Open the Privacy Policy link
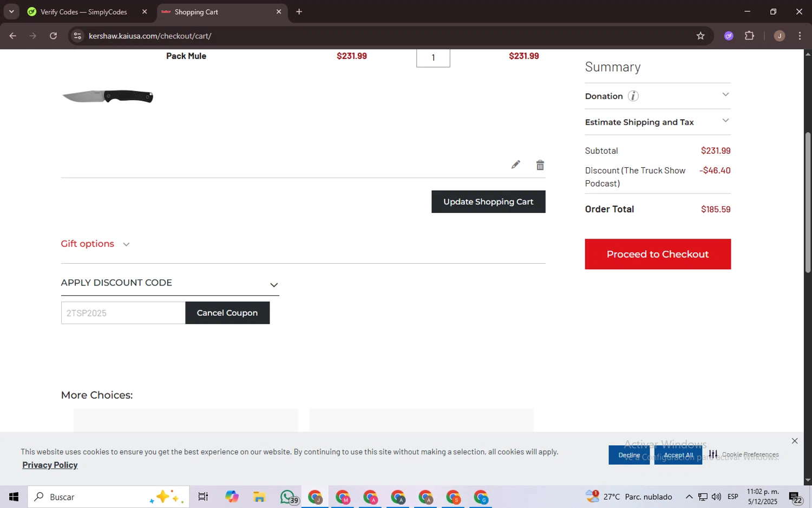The height and width of the screenshot is (508, 812). click(50, 465)
